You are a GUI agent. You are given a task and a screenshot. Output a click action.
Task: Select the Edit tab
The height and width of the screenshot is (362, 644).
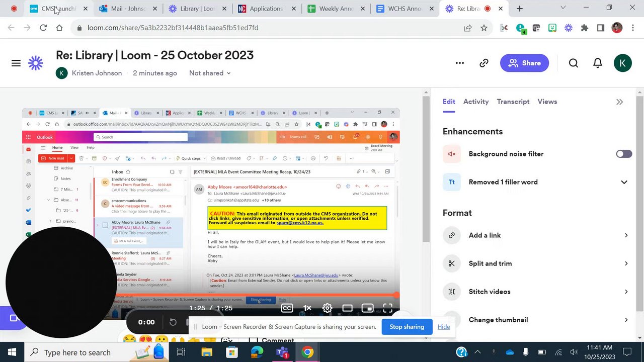(x=449, y=102)
